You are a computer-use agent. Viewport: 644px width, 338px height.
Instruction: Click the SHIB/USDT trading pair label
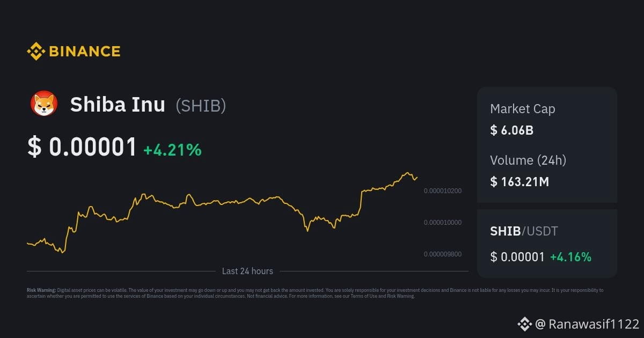tap(524, 231)
